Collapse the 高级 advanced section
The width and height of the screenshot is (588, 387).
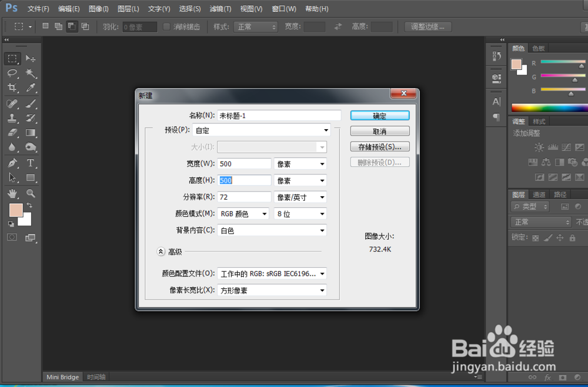pyautogui.click(x=161, y=251)
